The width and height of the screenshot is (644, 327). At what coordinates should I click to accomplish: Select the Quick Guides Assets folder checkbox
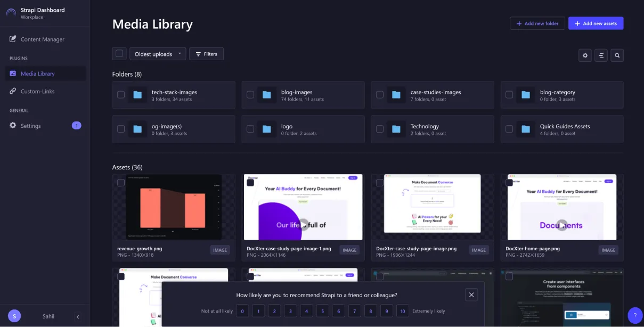pos(509,129)
